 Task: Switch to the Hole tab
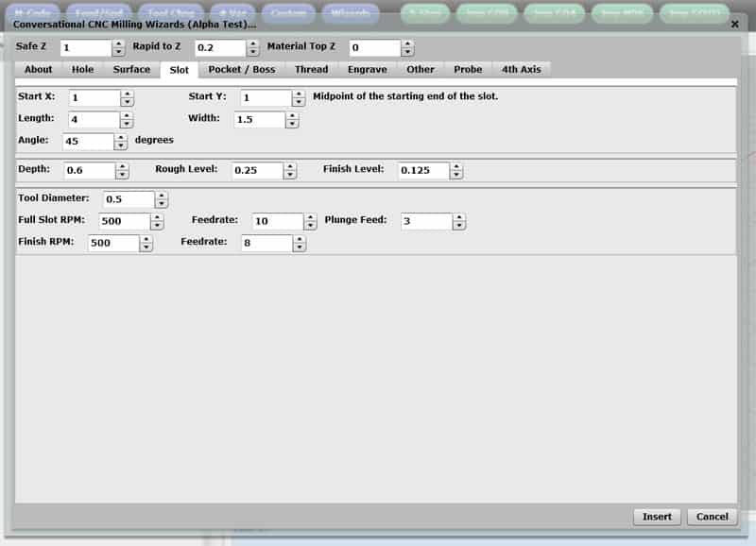pyautogui.click(x=81, y=69)
